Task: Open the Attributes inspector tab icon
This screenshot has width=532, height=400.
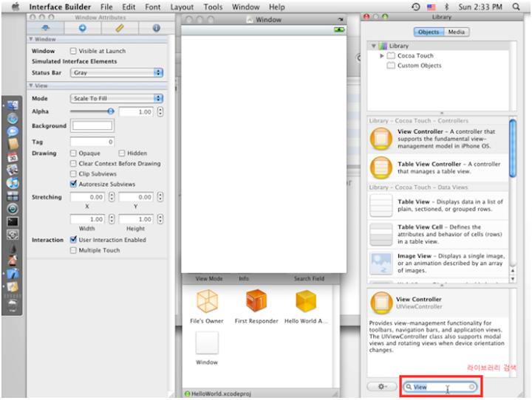Action: coord(46,28)
